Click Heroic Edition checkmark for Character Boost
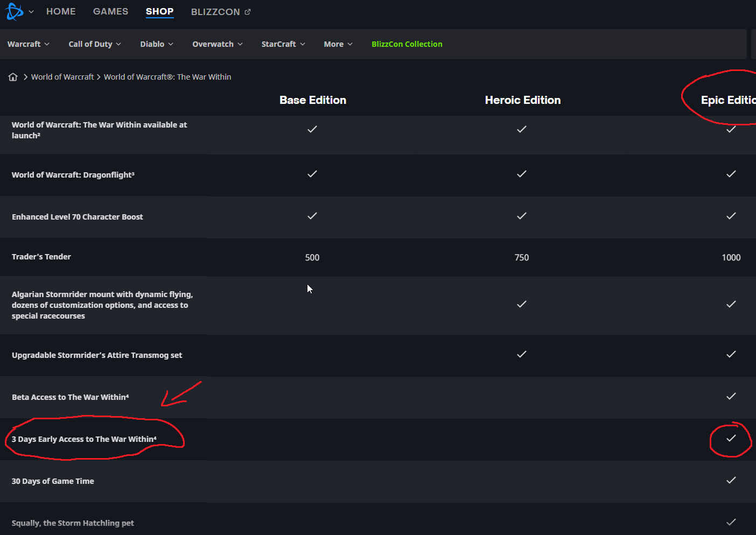The width and height of the screenshot is (756, 535). (522, 216)
